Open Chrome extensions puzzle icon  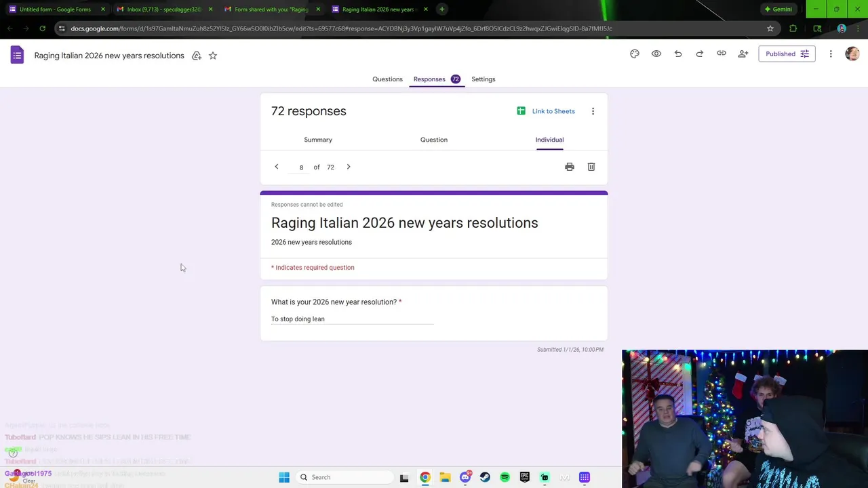click(x=793, y=28)
